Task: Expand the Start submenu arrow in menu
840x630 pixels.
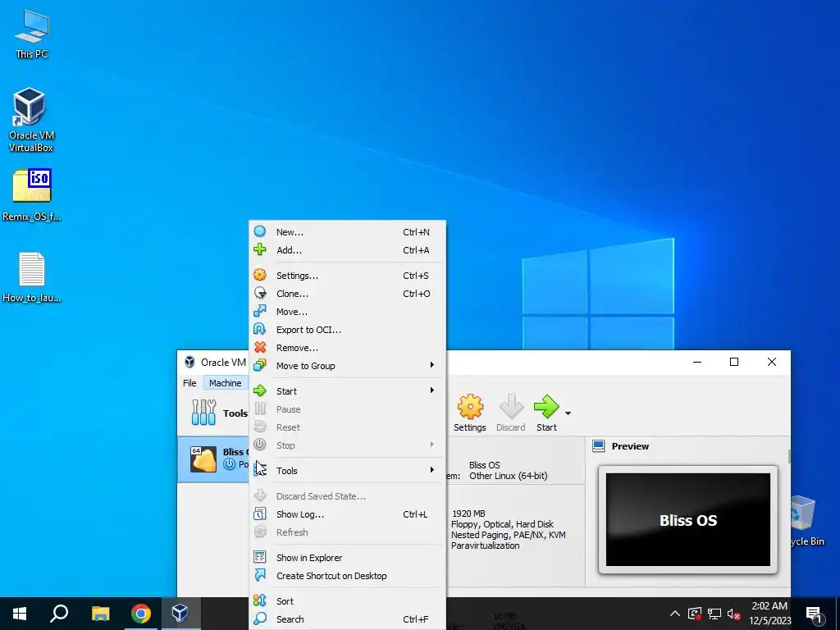Action: (x=431, y=390)
